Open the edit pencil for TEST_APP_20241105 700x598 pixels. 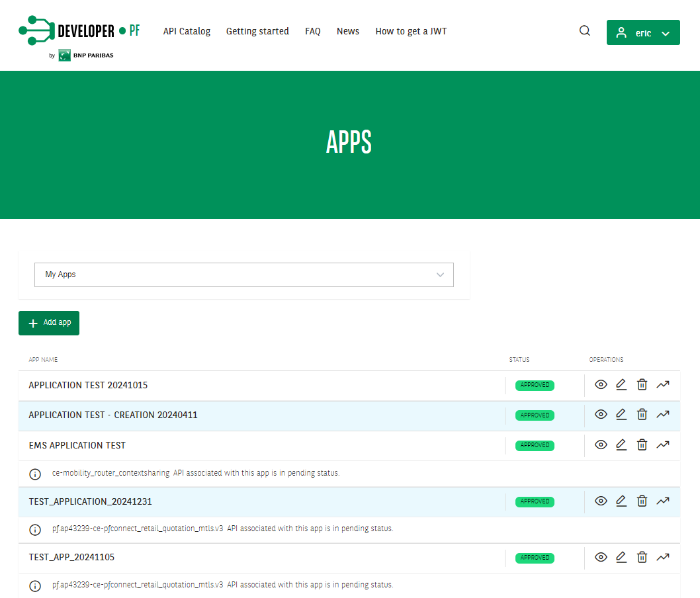tap(621, 557)
